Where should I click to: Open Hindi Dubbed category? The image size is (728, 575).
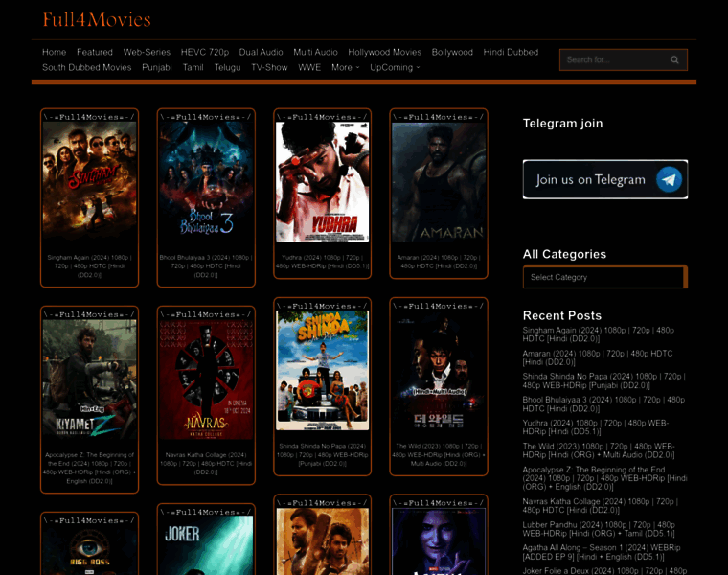point(511,52)
